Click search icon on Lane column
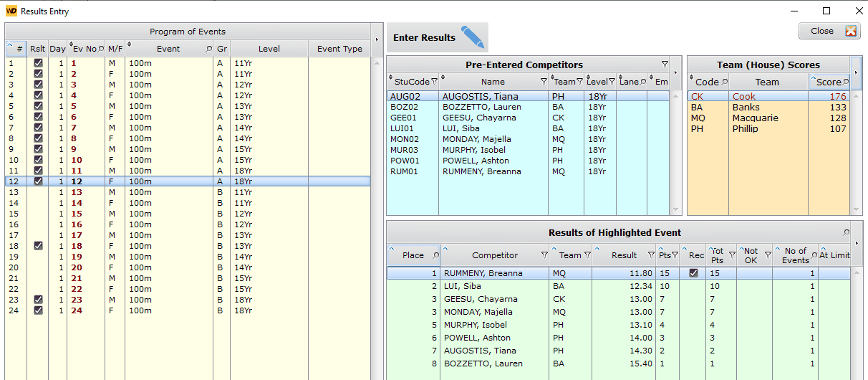Viewport: 868px width, 380px height. [x=643, y=82]
